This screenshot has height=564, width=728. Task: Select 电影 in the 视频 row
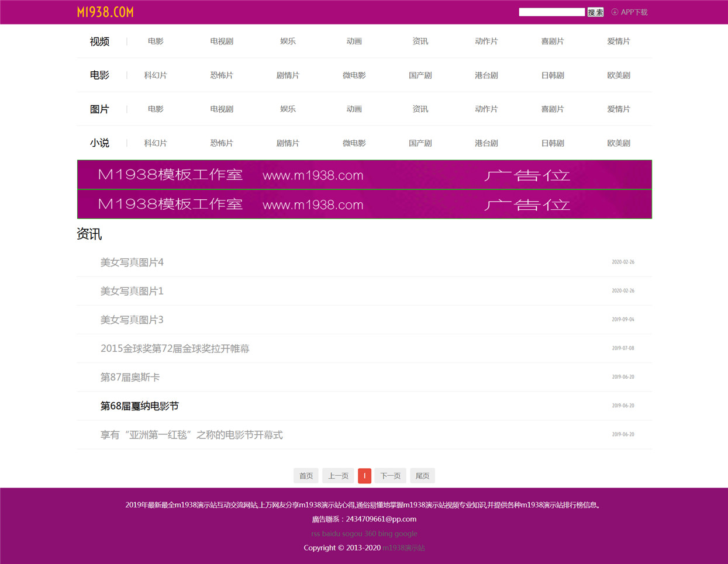point(156,41)
